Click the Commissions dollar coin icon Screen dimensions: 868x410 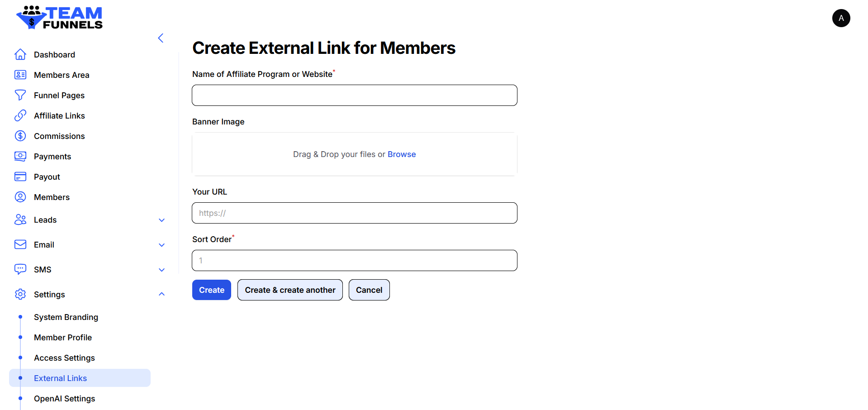[x=20, y=136]
